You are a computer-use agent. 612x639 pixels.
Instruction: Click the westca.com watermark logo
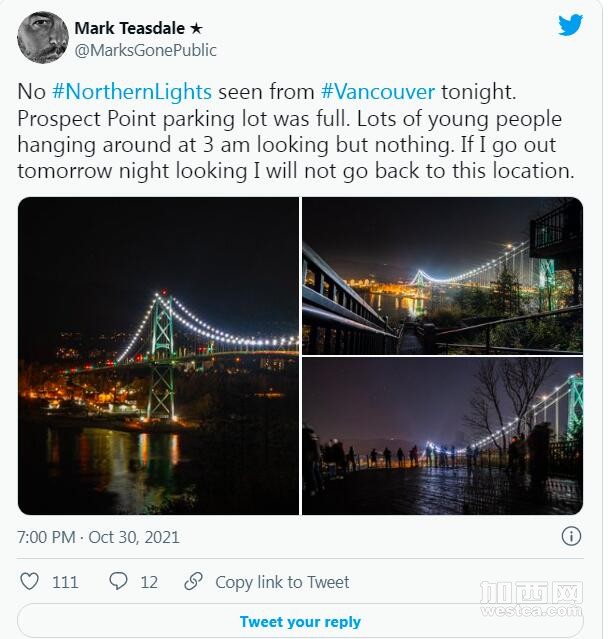click(x=531, y=599)
